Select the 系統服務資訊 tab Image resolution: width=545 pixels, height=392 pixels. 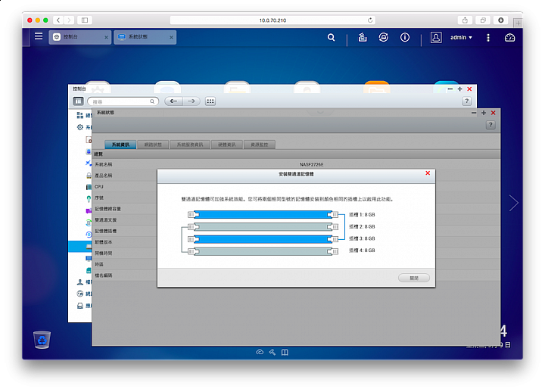[190, 145]
